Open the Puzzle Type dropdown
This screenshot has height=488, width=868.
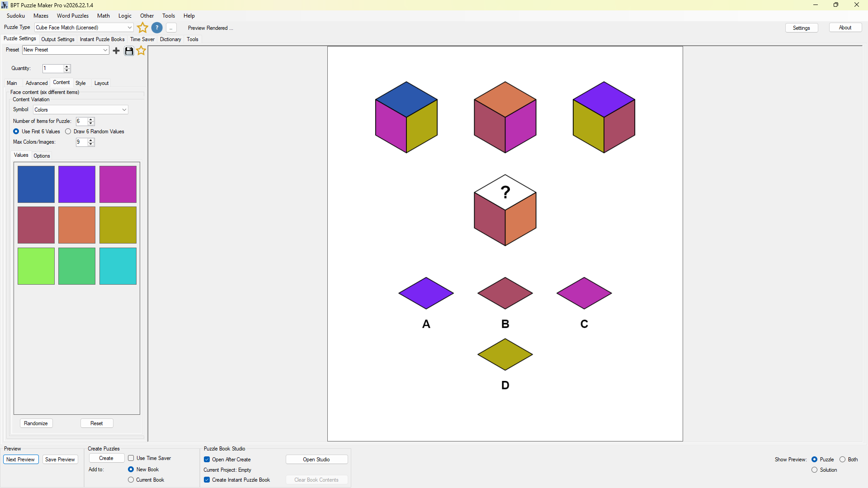point(84,28)
